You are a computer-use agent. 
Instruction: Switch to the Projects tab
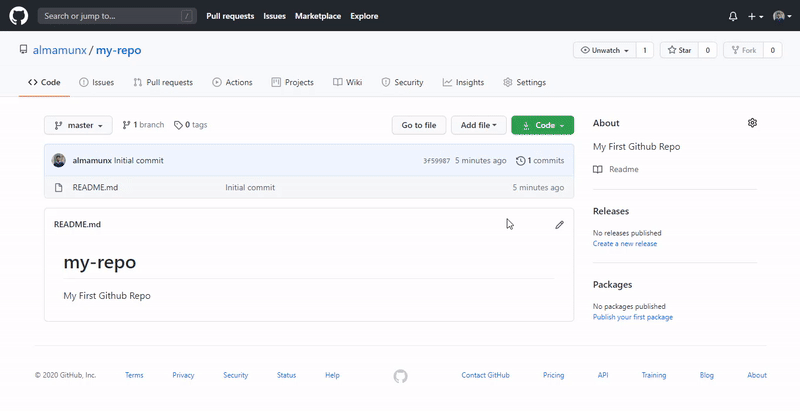pos(292,82)
